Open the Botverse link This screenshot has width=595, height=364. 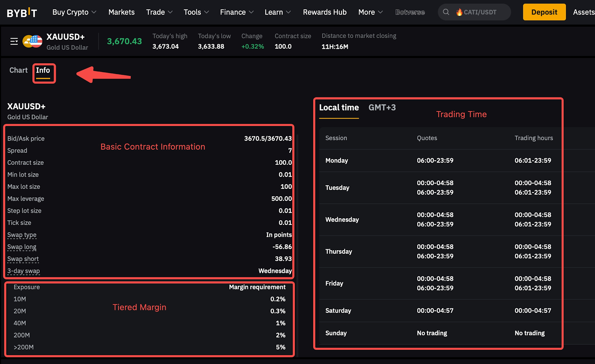pos(410,12)
